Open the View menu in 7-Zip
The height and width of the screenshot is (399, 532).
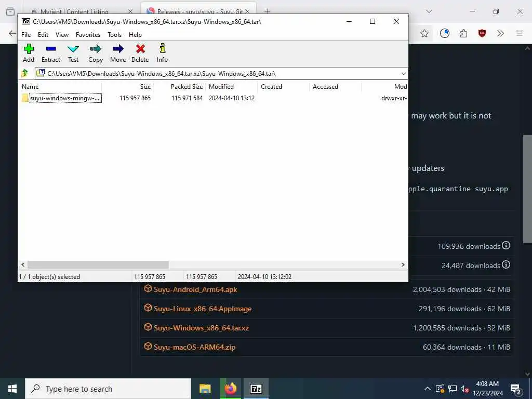pyautogui.click(x=62, y=35)
